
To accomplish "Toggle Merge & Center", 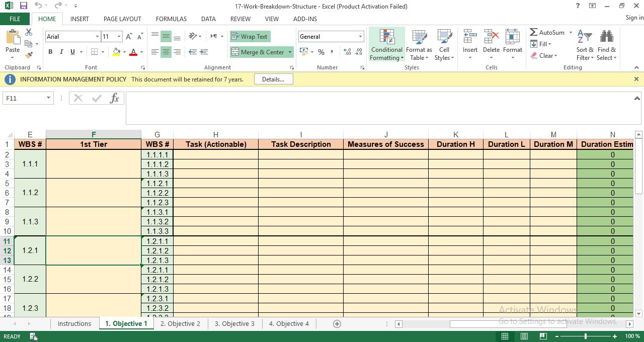I will coord(258,52).
